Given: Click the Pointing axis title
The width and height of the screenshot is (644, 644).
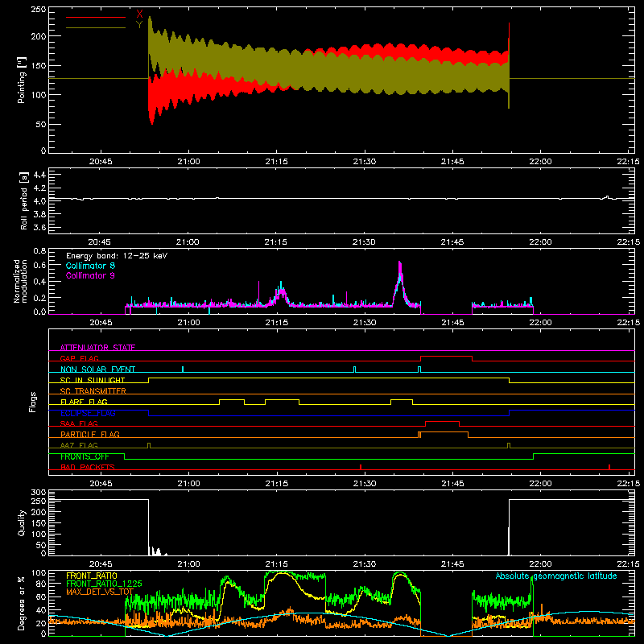Looking at the screenshot, I should point(22,80).
